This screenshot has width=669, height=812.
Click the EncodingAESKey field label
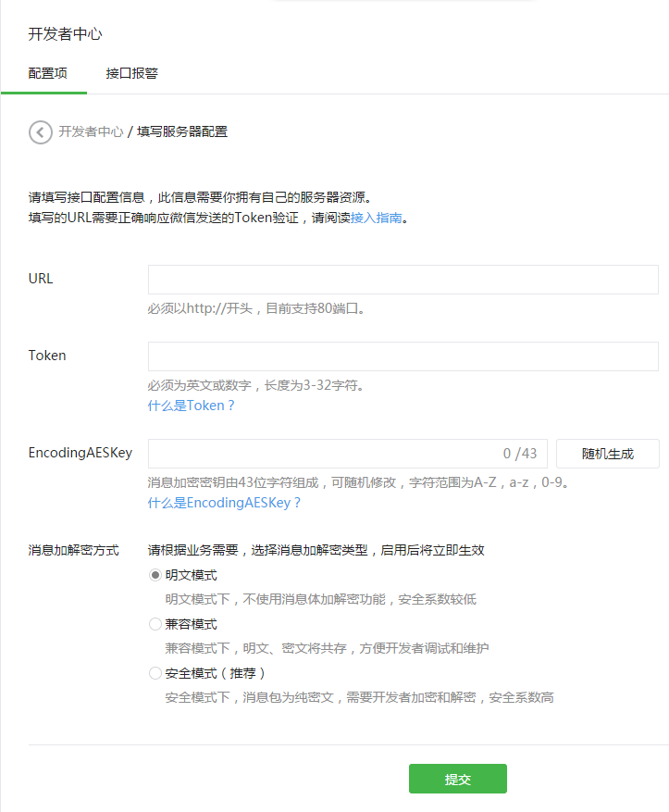[x=81, y=453]
